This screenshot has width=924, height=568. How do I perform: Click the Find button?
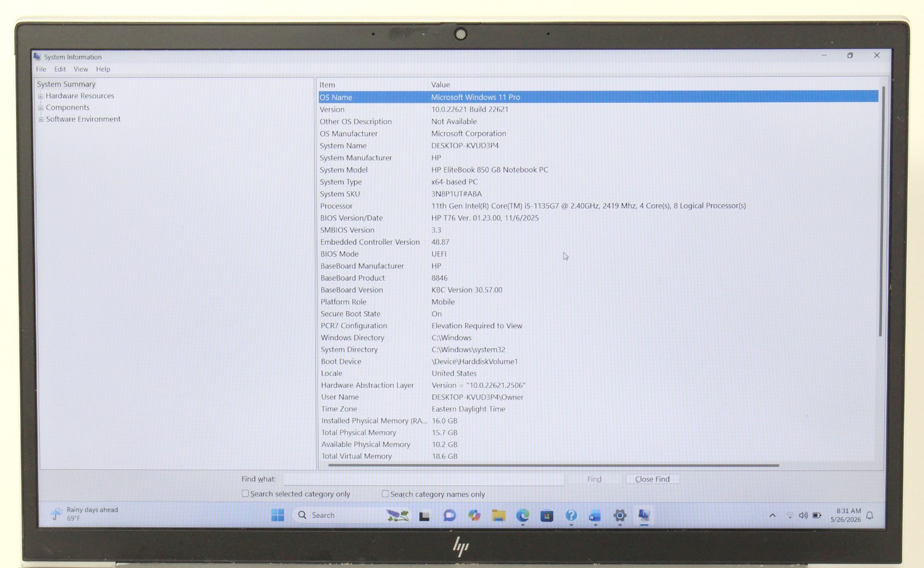click(x=594, y=479)
